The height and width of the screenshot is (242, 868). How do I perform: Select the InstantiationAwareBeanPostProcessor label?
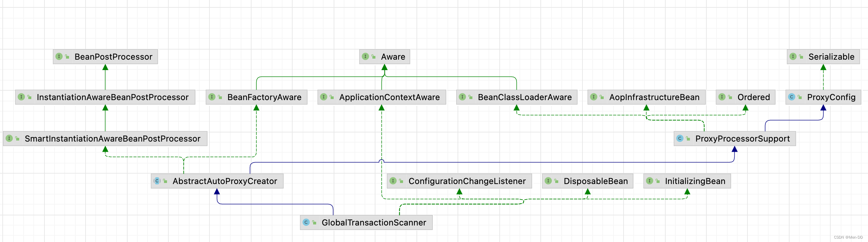click(x=112, y=97)
